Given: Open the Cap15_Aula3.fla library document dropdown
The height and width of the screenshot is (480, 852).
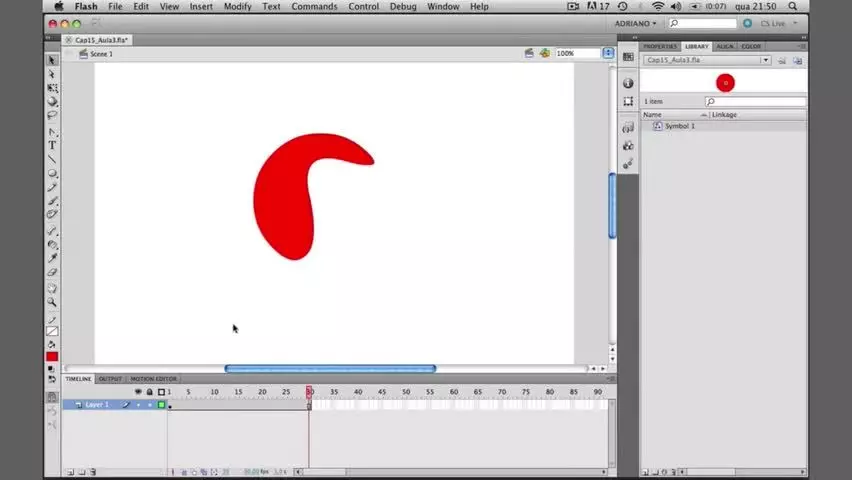Looking at the screenshot, I should coord(765,60).
